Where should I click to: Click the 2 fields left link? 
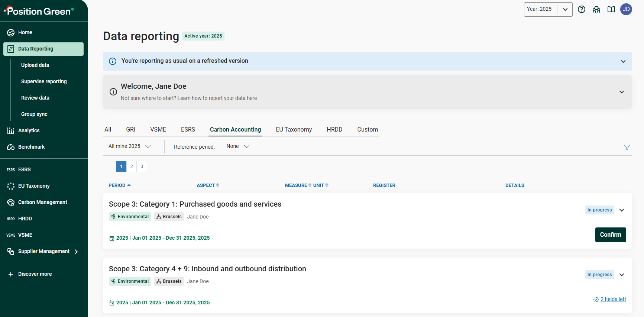click(613, 299)
